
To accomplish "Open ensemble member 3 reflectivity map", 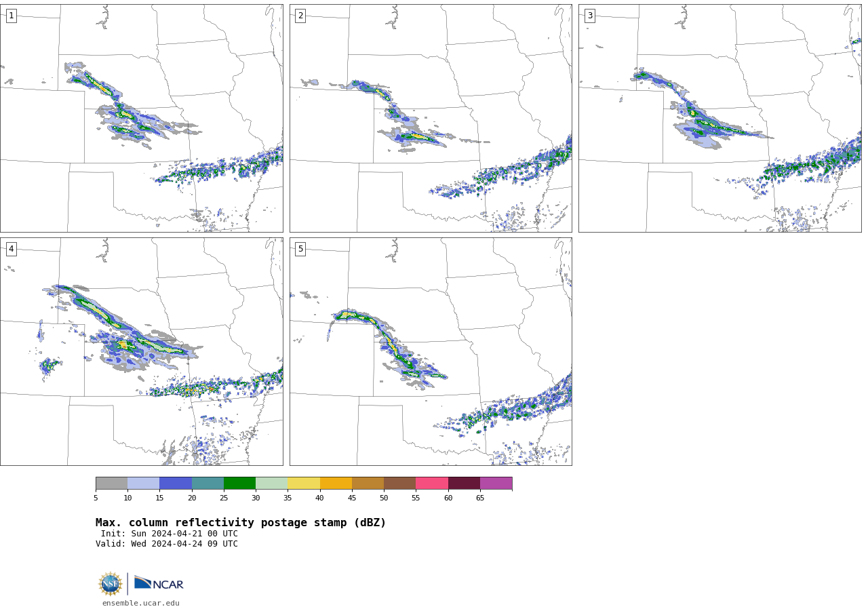I will pyautogui.click(x=719, y=118).
